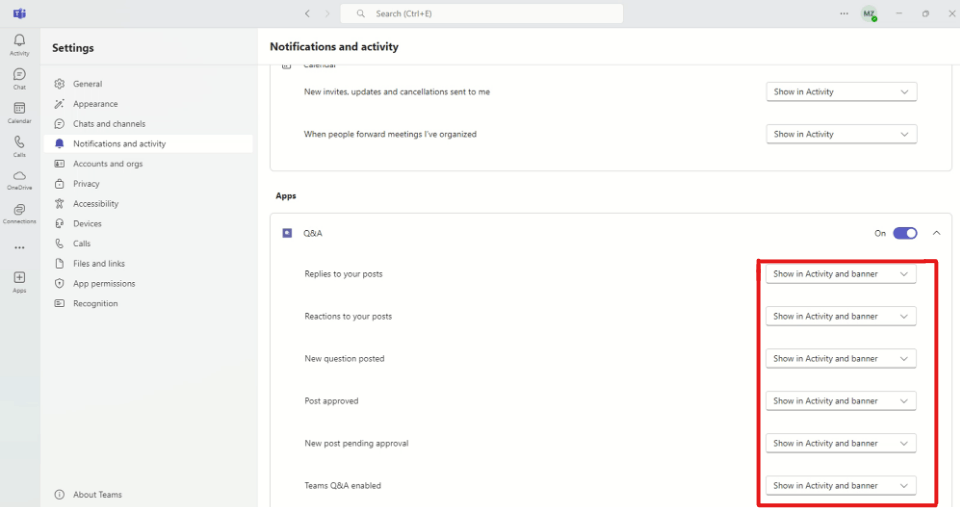Viewport: 960px width, 508px height.
Task: Select App permissions settings
Action: [148, 283]
